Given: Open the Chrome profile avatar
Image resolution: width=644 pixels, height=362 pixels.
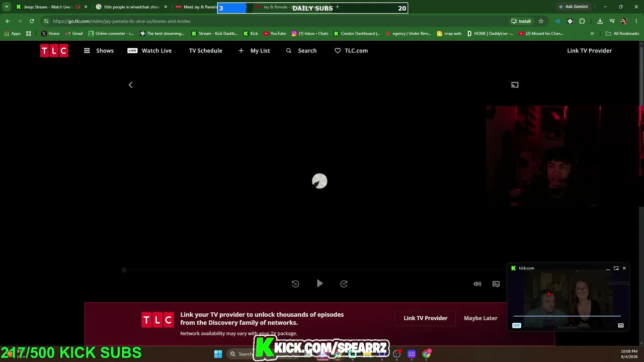Looking at the screenshot, I should pyautogui.click(x=624, y=21).
